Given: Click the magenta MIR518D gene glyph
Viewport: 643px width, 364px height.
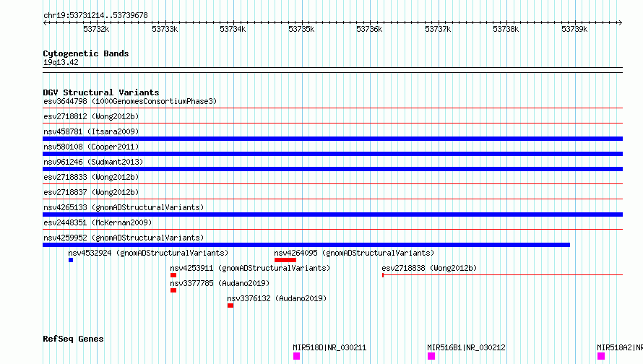Looking at the screenshot, I should [296, 356].
